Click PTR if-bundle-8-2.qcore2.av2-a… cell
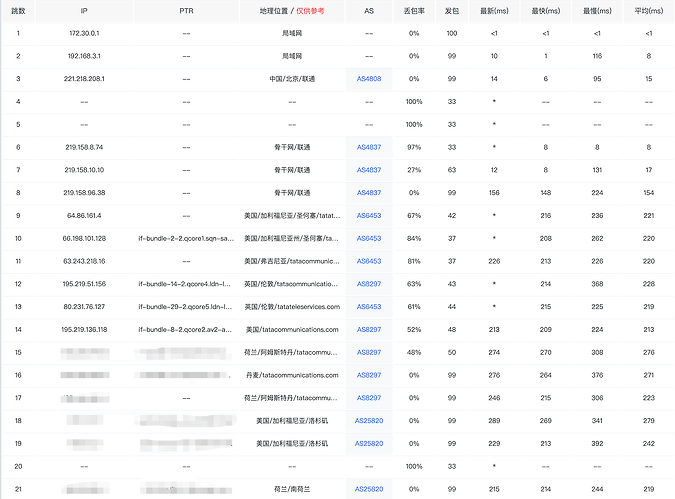Image resolution: width=675 pixels, height=499 pixels. 186,330
